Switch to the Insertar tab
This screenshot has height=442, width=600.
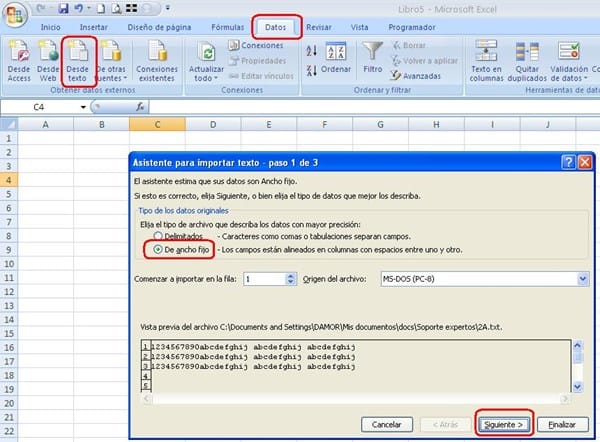pyautogui.click(x=94, y=27)
